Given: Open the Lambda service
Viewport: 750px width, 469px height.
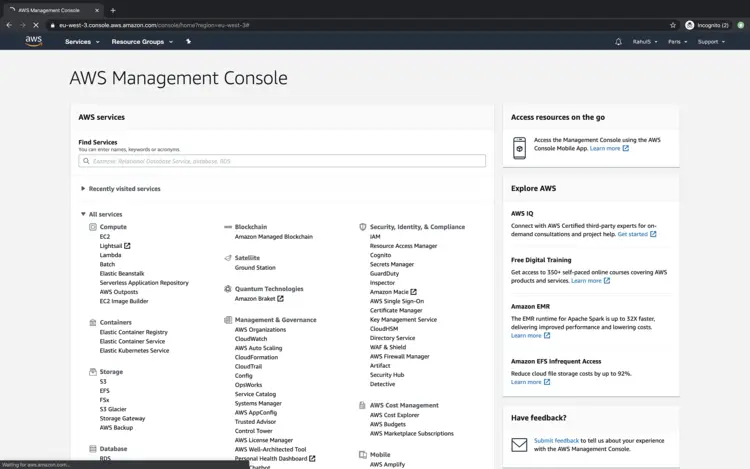Looking at the screenshot, I should pos(110,255).
